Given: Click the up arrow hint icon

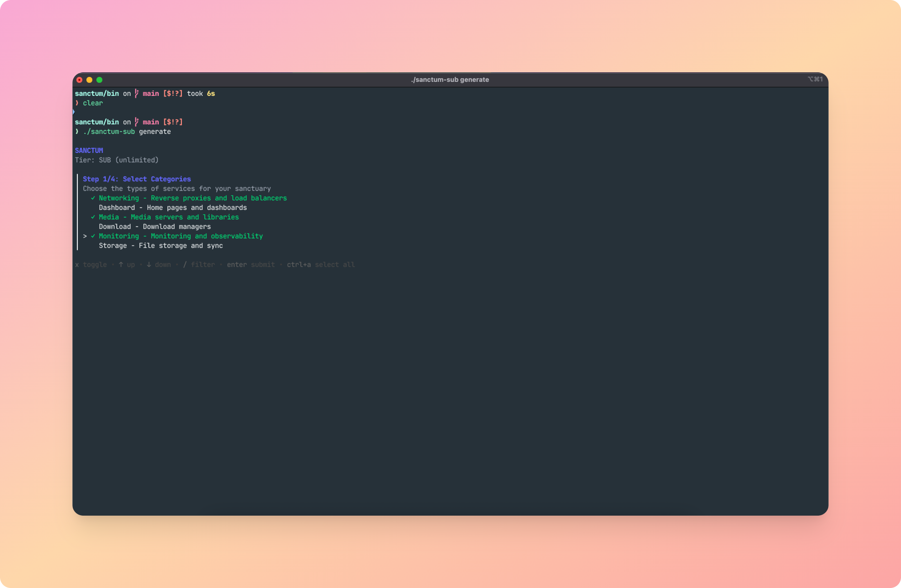Looking at the screenshot, I should point(121,265).
